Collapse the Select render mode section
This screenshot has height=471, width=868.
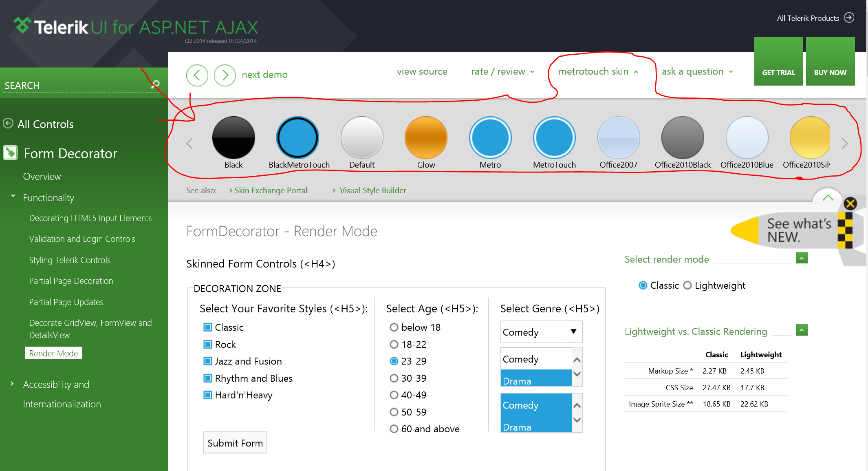point(801,258)
